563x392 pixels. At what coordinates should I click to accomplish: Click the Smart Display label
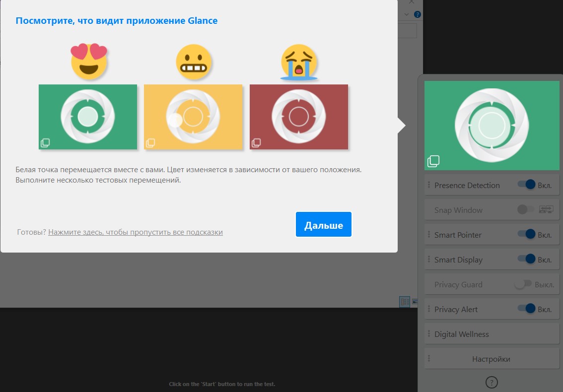pos(458,260)
